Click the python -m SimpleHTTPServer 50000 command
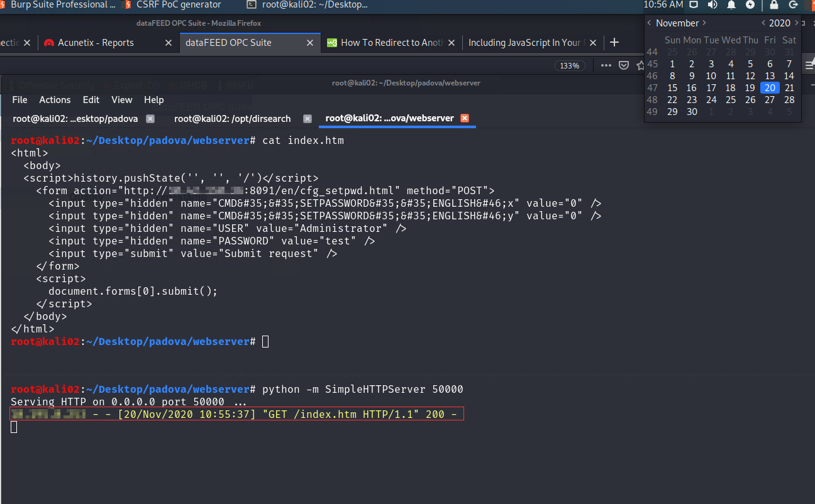 [363, 390]
